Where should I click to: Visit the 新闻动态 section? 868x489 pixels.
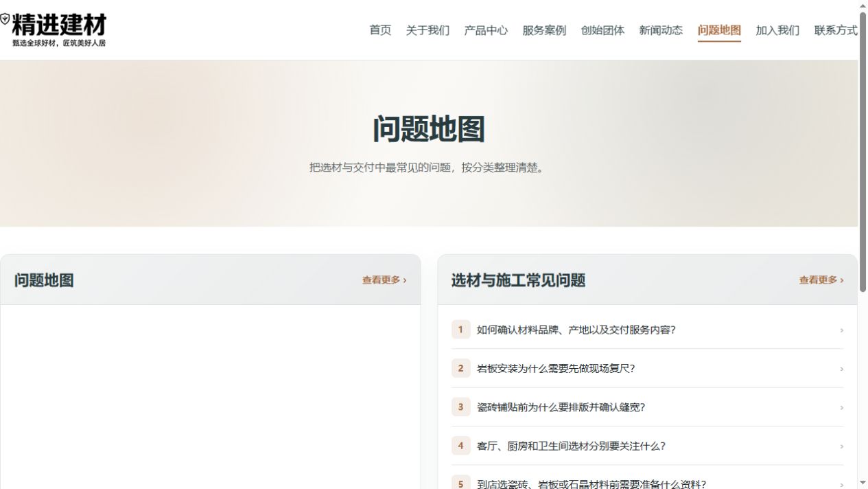coord(661,30)
